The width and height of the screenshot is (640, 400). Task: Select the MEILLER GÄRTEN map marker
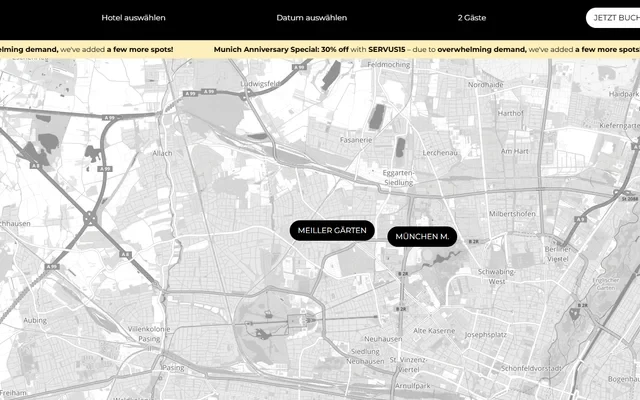[x=332, y=231]
